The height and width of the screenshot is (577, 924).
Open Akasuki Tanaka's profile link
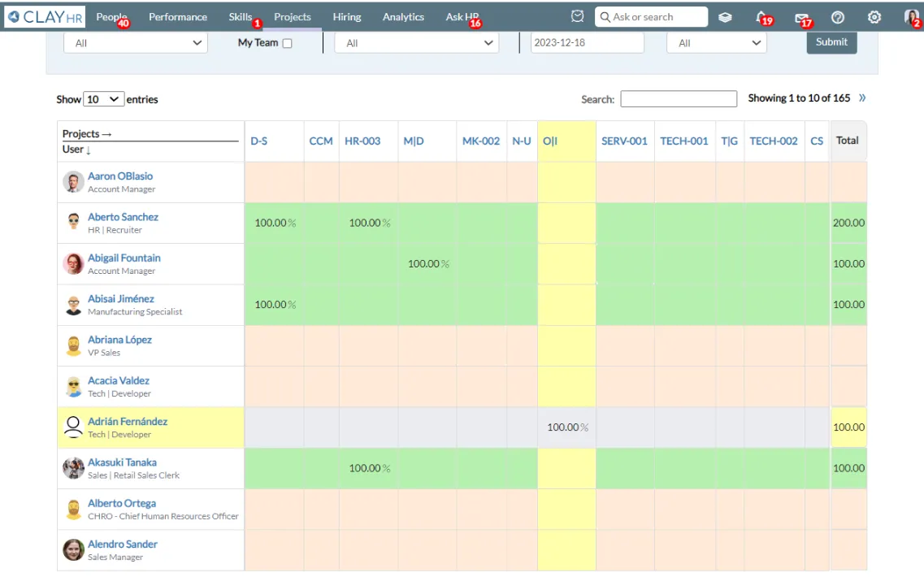(x=122, y=462)
